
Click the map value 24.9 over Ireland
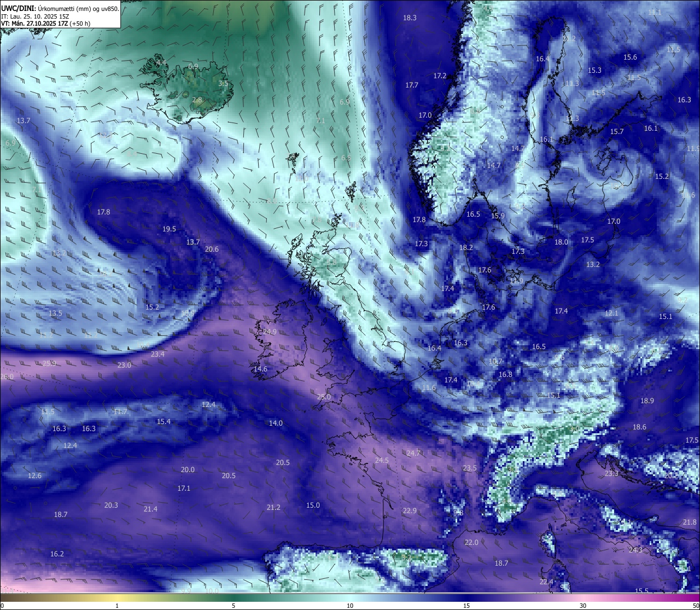[270, 332]
